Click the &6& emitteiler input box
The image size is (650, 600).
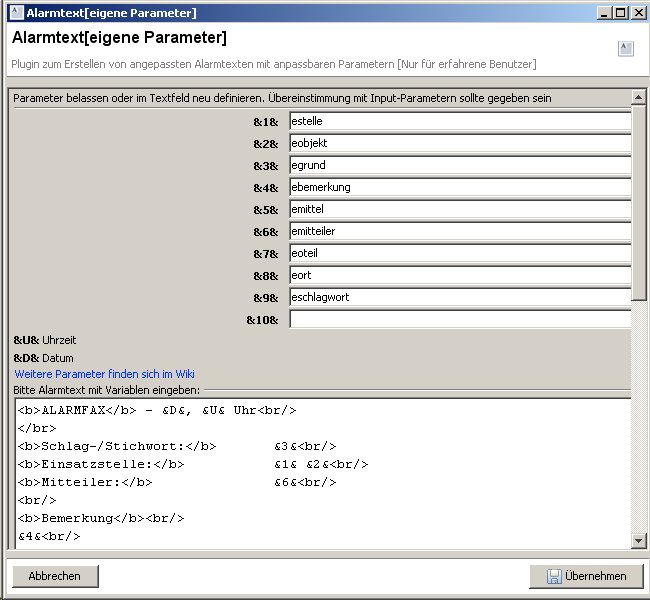click(x=459, y=231)
